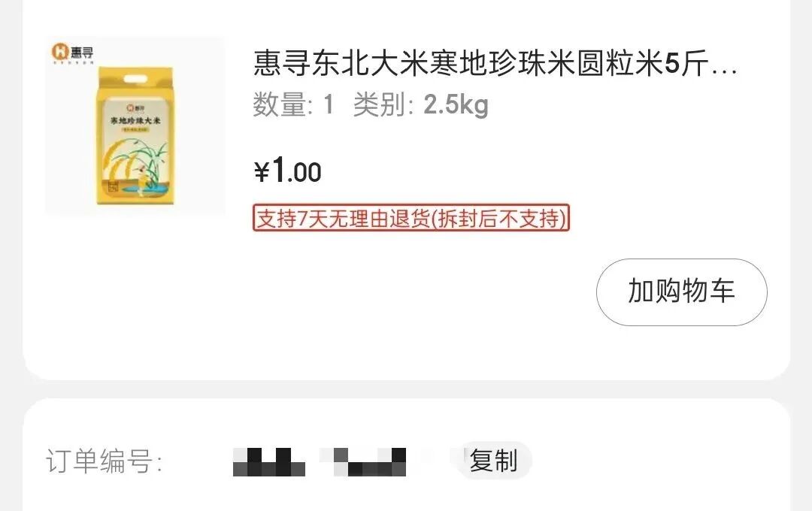812x511 pixels.
Task: Tap 寒地珍珠大米 text on rice bag
Action: pyautogui.click(x=135, y=120)
